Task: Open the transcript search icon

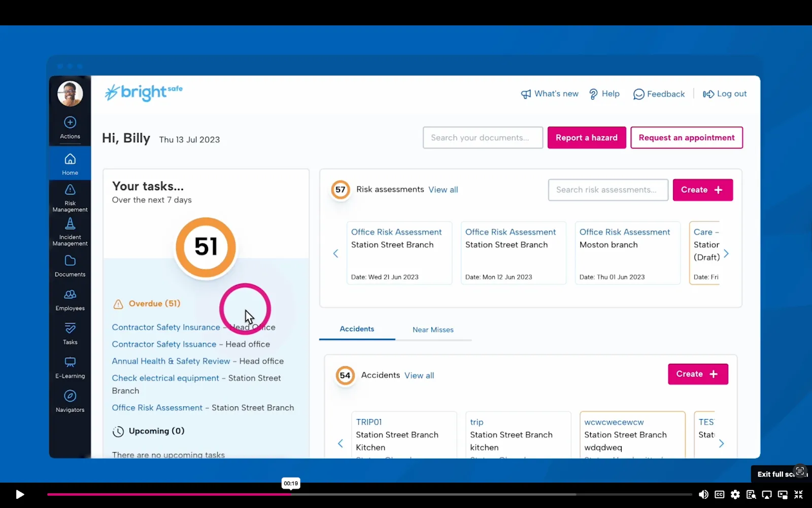Action: coord(751,494)
